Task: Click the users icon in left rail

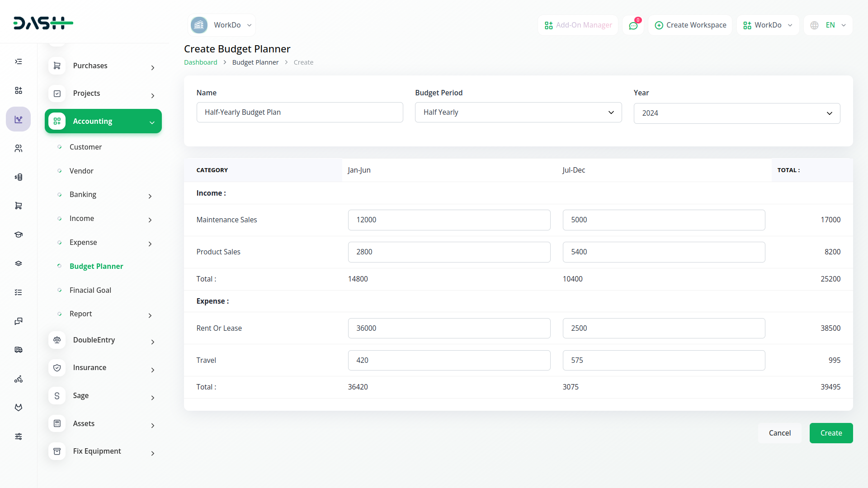Action: (19, 148)
